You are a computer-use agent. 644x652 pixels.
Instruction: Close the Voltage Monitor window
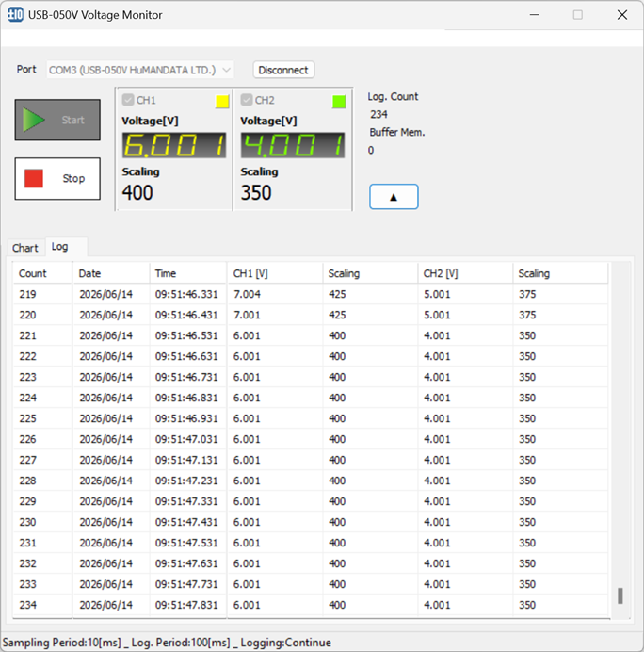pyautogui.click(x=622, y=15)
